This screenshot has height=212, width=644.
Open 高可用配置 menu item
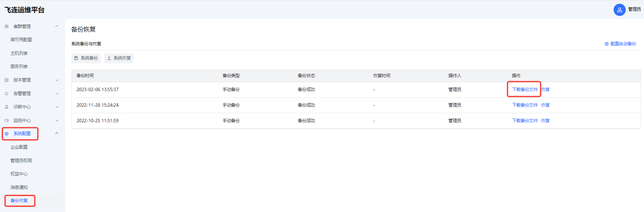(21, 40)
